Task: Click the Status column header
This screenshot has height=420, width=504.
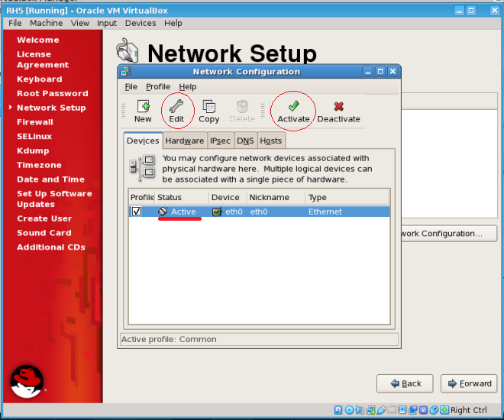Action: [x=182, y=197]
